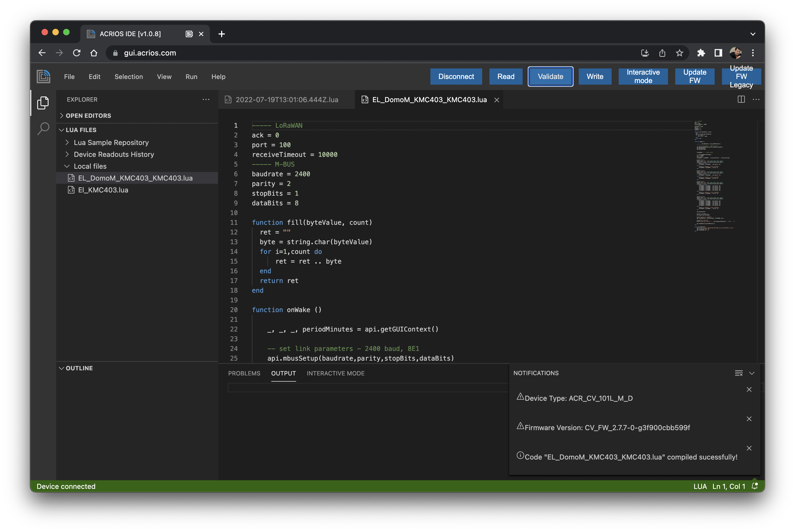Image resolution: width=795 pixels, height=532 pixels.
Task: Click line number 11 in the gutter
Action: [234, 222]
